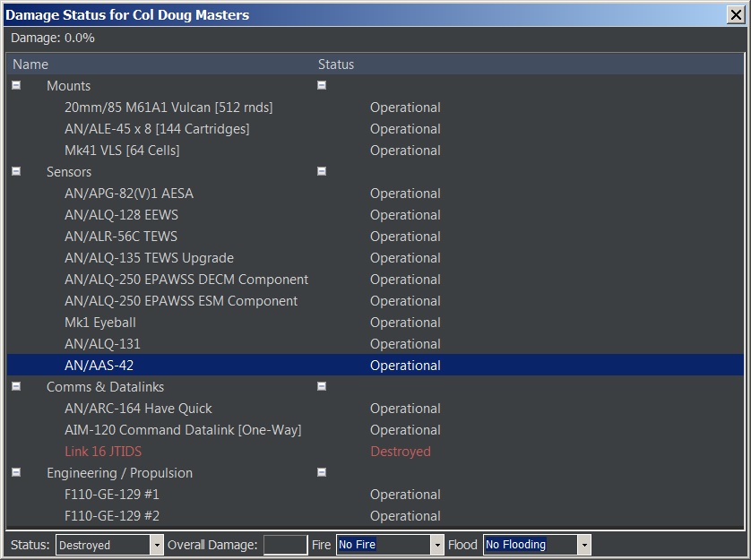
Task: Click Operational status of AN/ALR-56C TEWS
Action: pos(405,237)
